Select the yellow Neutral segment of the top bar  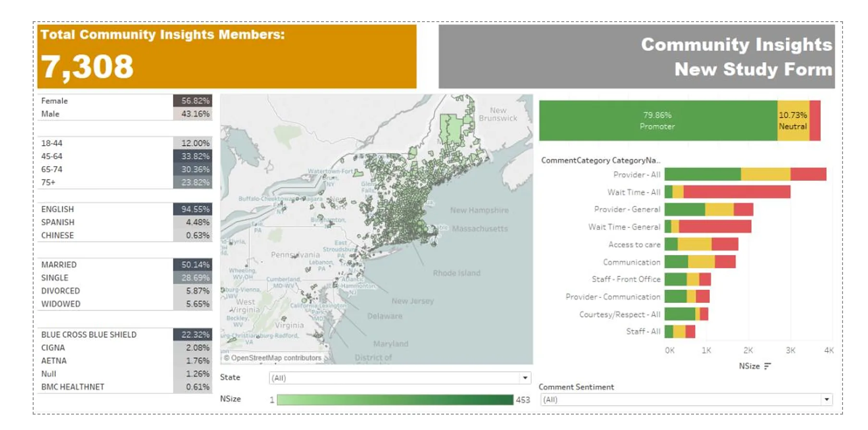793,121
